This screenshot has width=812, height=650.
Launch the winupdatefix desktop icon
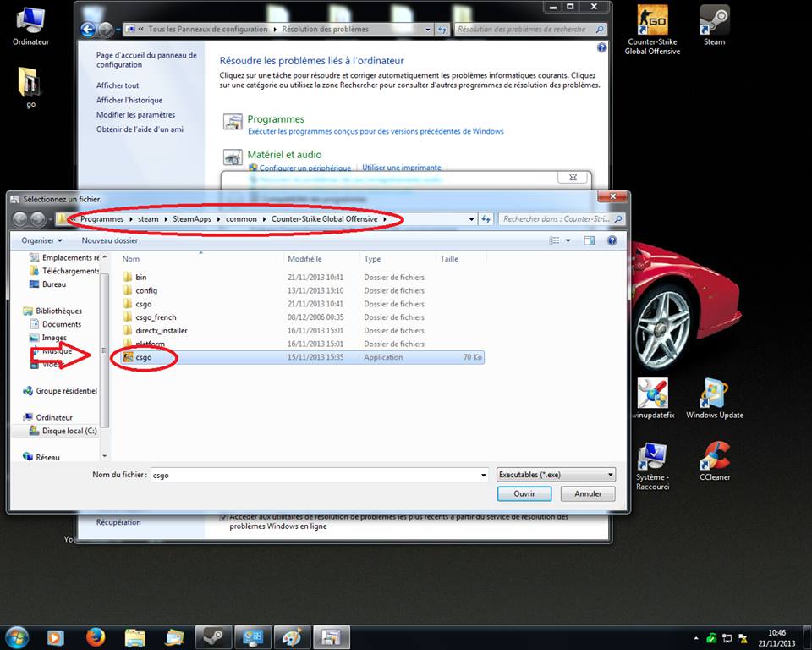[x=652, y=398]
